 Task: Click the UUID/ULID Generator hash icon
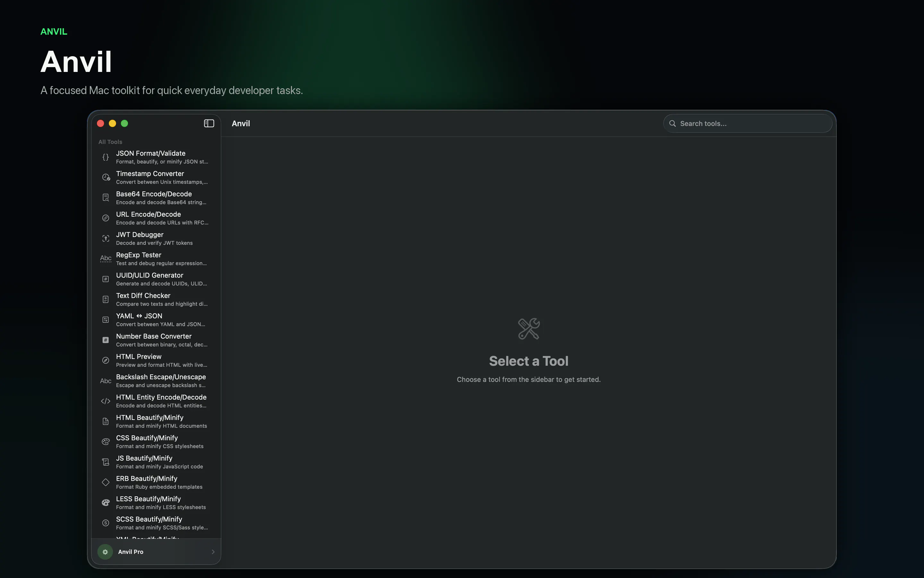106,279
